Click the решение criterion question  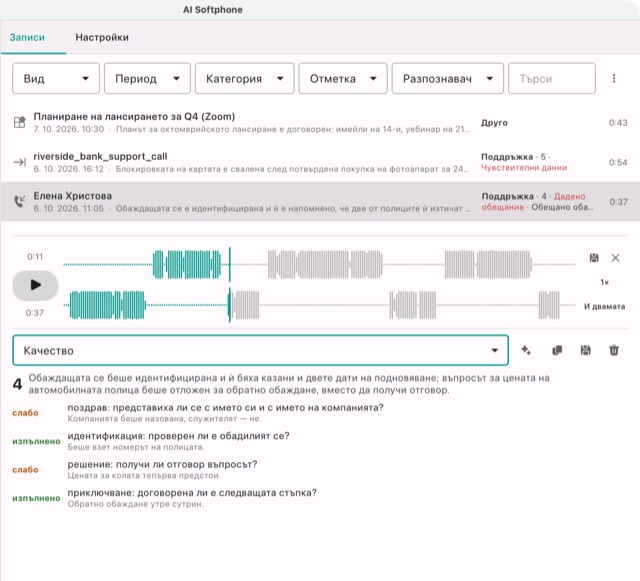162,465
